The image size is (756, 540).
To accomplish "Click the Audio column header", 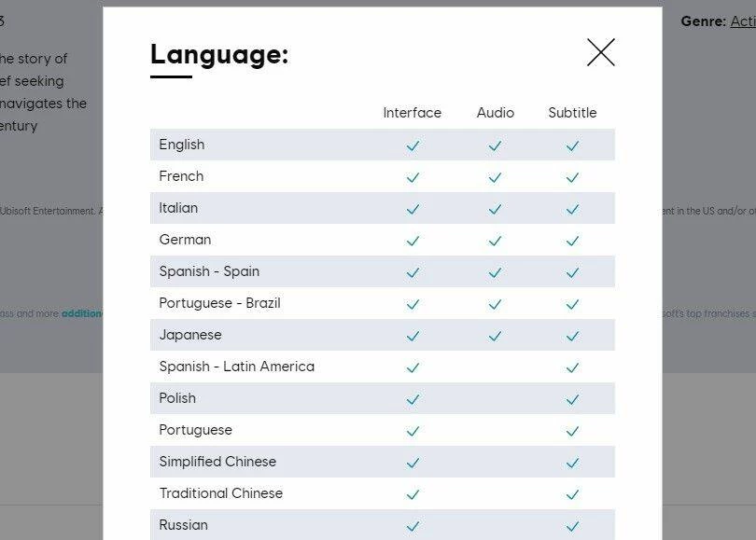I will point(495,113).
